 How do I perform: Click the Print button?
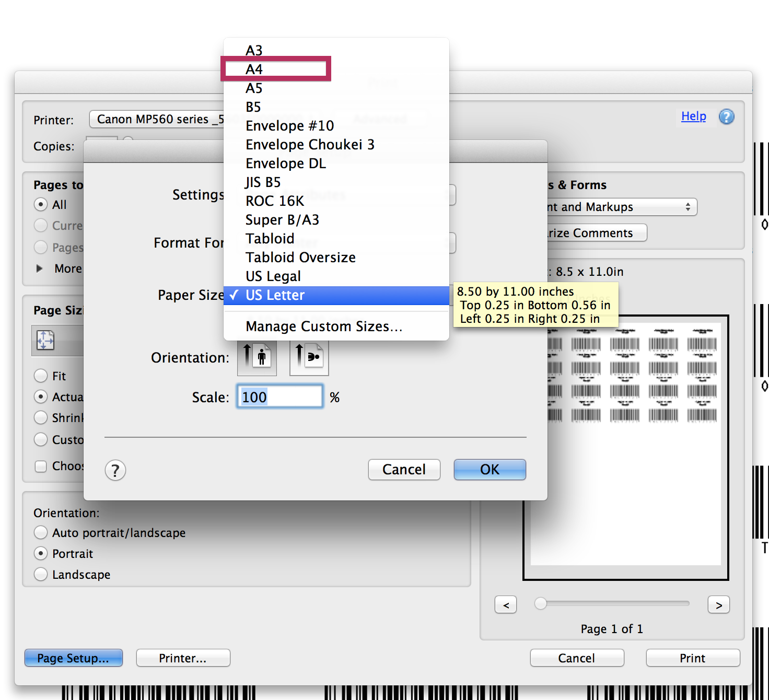pos(692,658)
